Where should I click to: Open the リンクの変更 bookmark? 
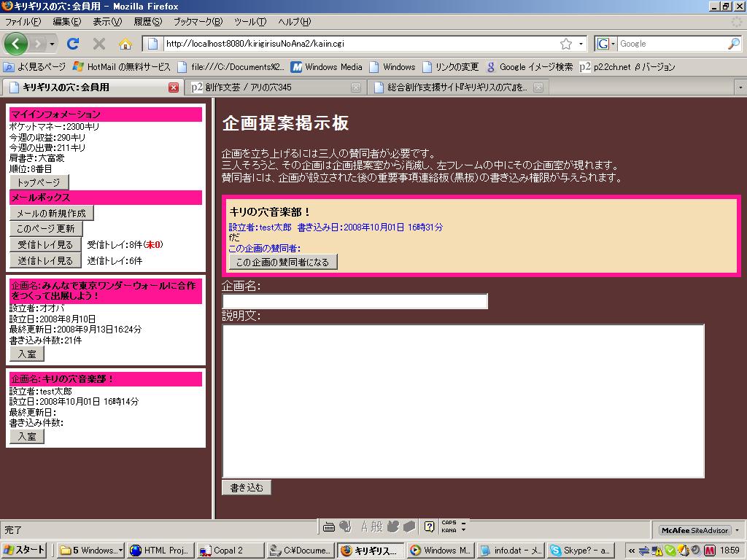click(451, 67)
